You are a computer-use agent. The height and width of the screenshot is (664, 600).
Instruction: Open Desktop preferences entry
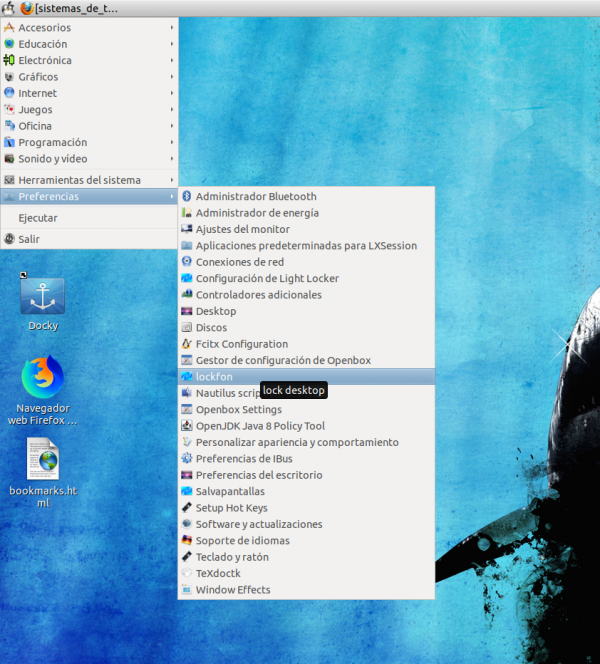(307, 311)
